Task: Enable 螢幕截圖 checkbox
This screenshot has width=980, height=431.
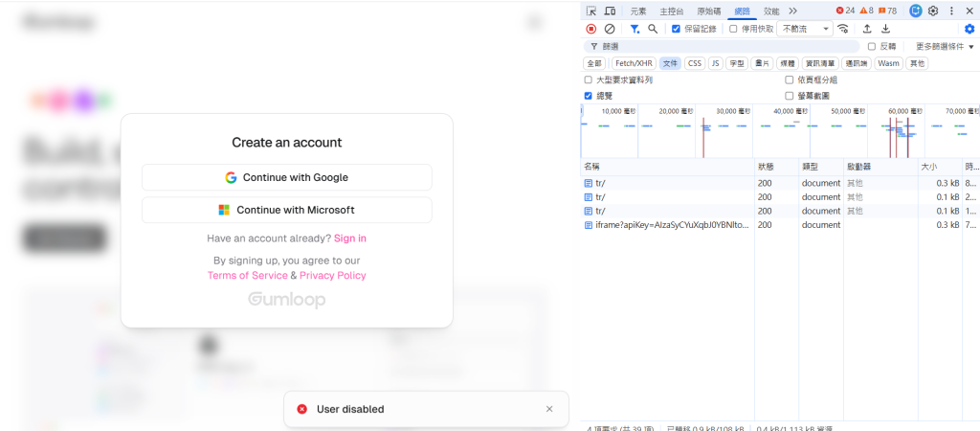Action: pyautogui.click(x=789, y=96)
